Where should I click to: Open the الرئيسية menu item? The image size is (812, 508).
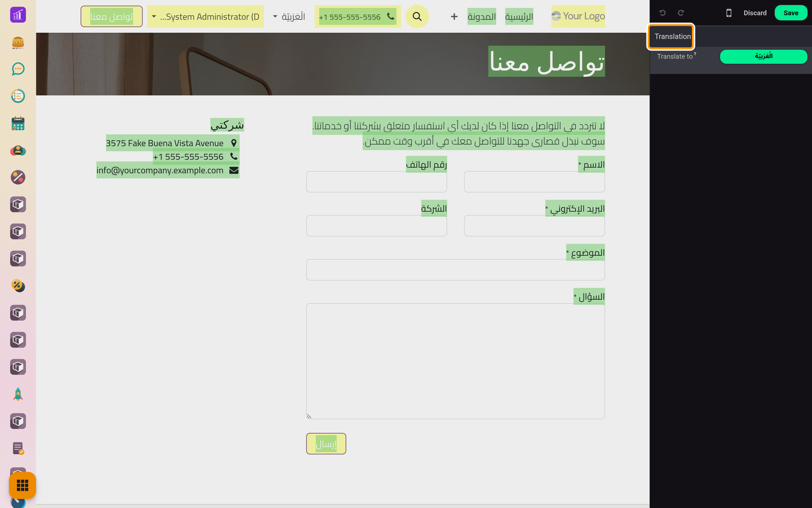519,17
